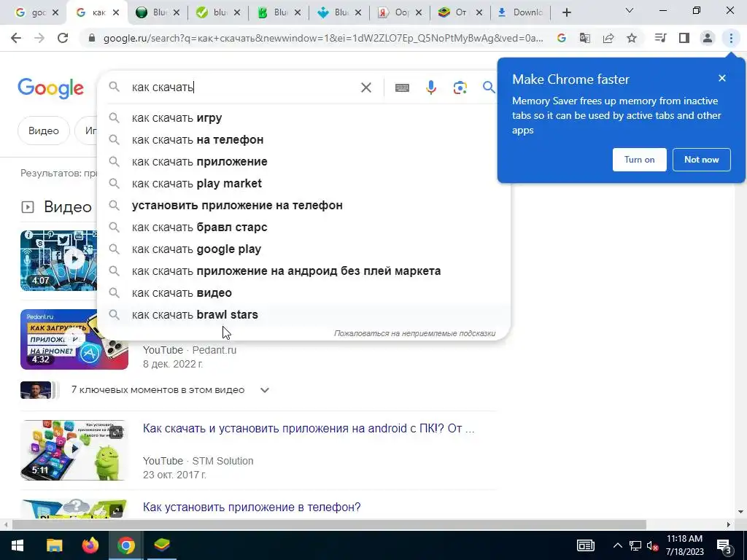Open tab search chevron in title bar
747x560 pixels.
[630, 10]
